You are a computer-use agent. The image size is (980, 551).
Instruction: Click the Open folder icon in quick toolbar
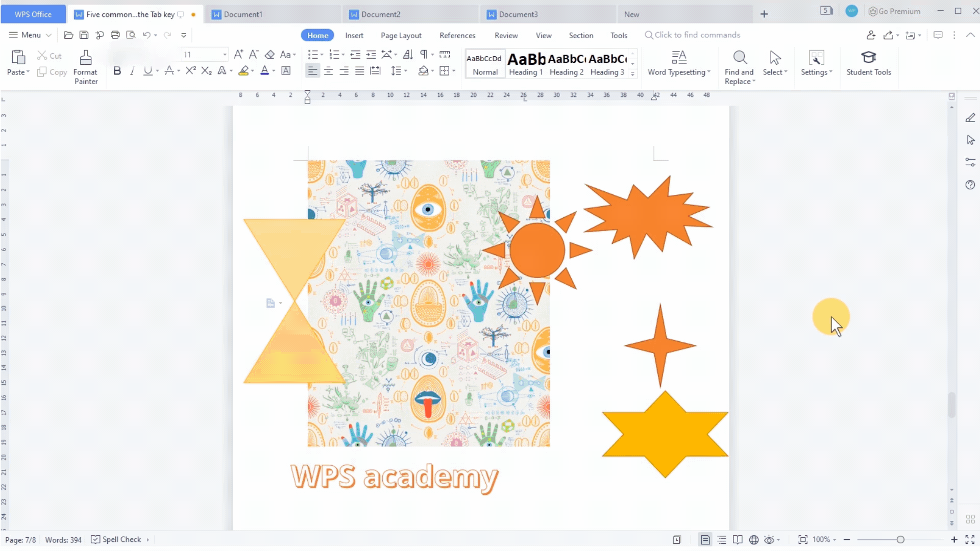[x=68, y=35]
